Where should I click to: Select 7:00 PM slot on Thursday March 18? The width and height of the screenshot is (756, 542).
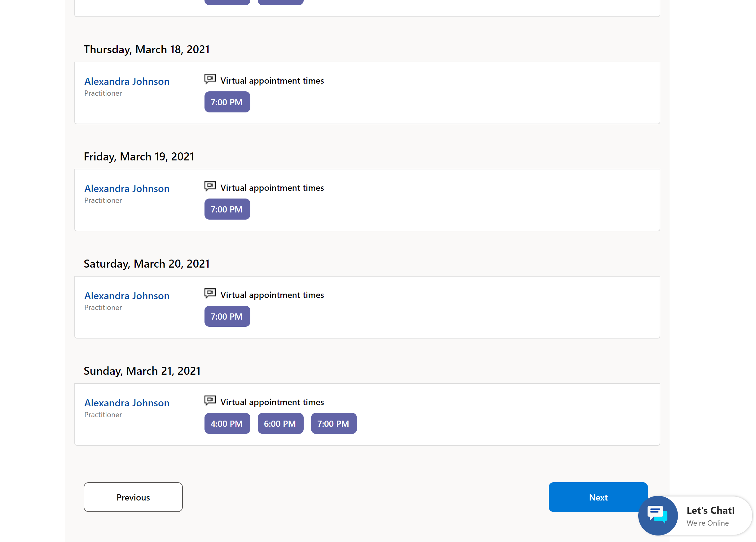(227, 102)
